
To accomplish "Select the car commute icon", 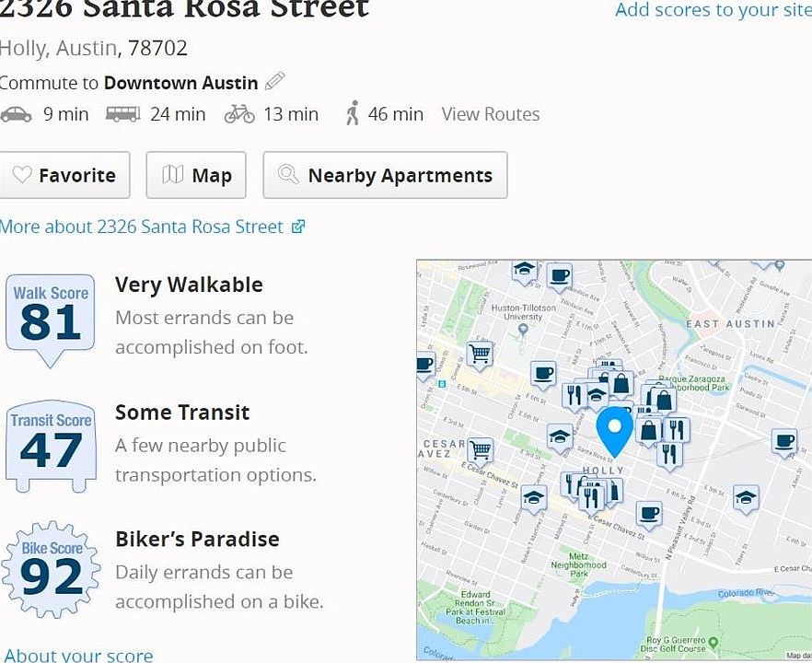I will [x=16, y=114].
